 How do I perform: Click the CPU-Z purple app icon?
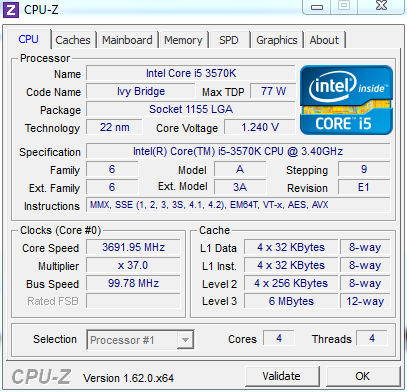point(11,10)
